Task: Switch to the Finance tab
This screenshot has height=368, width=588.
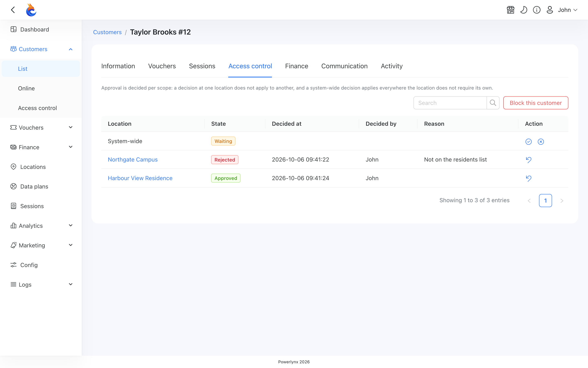Action: 296,66
